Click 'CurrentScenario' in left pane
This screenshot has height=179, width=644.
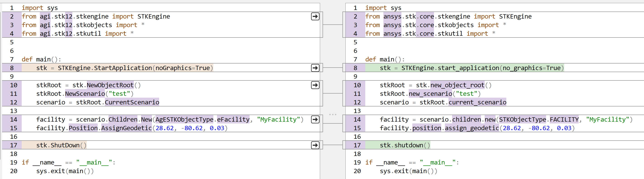tap(132, 102)
